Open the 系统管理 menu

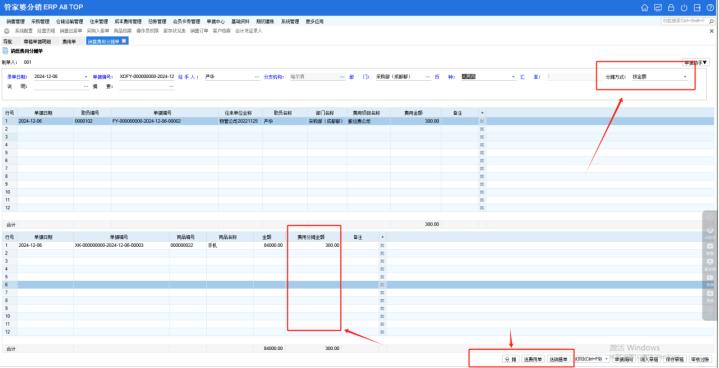click(290, 21)
